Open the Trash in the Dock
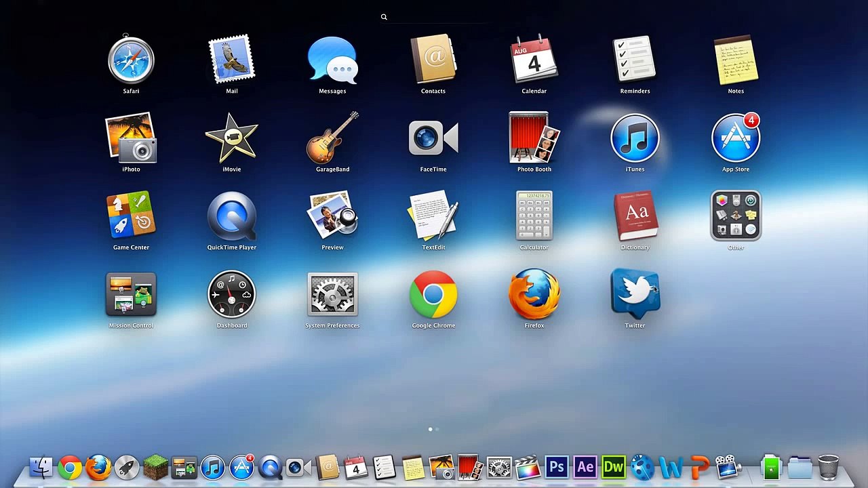The image size is (868, 488). [x=828, y=467]
